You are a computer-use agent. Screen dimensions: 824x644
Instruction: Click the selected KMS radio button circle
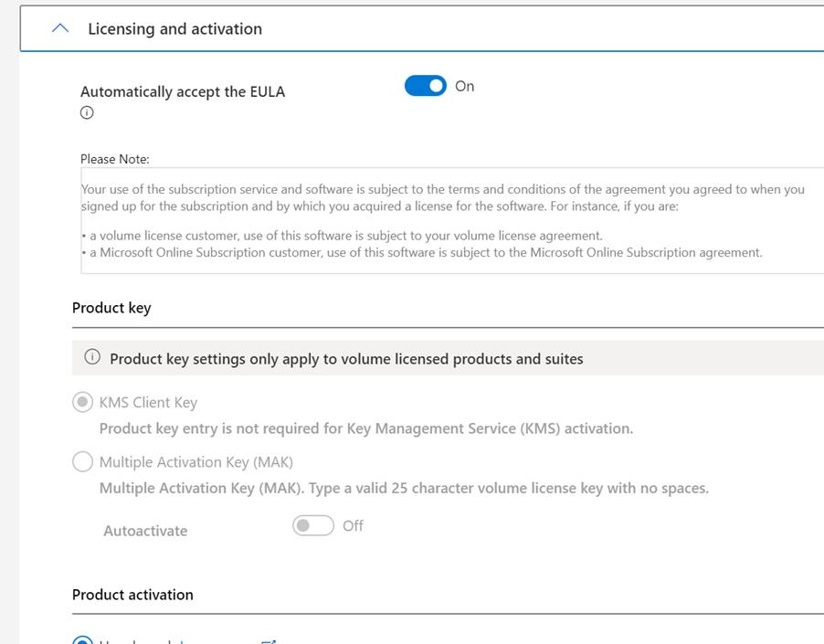pos(82,402)
